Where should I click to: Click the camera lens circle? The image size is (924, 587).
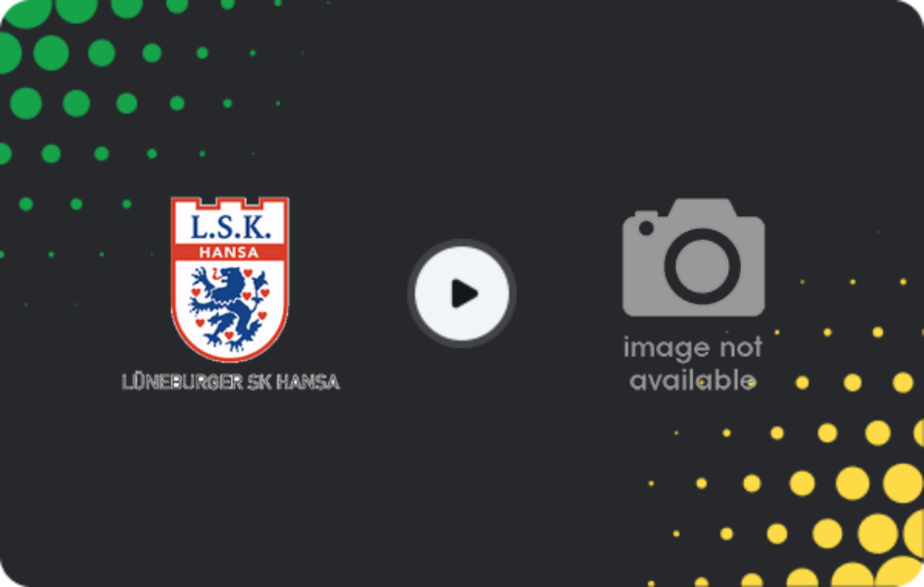coord(702,266)
